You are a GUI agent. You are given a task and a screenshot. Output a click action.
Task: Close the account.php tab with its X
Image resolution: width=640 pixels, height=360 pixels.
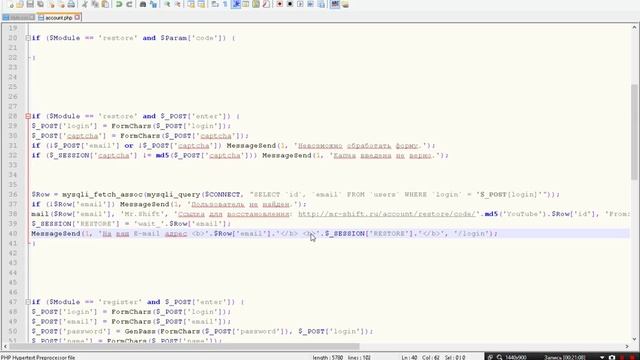click(77, 18)
